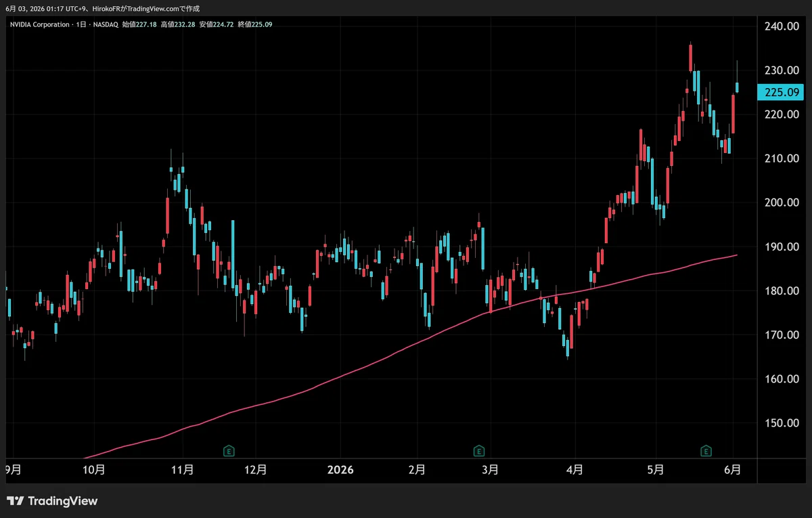Click the 3月 time axis label
812x518 pixels.
[x=491, y=469]
